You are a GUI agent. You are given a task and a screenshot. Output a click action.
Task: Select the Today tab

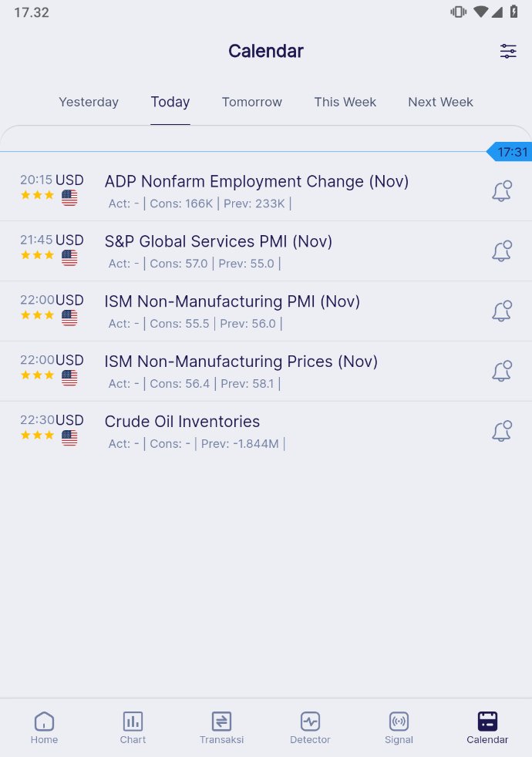click(170, 102)
